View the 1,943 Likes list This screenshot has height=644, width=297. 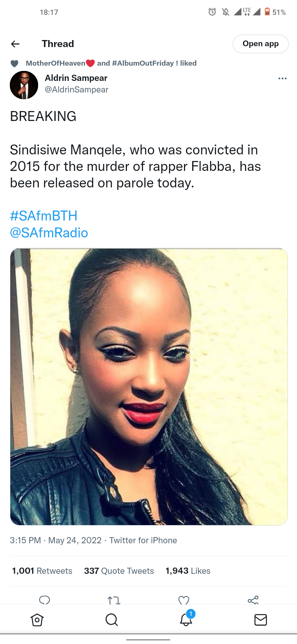(x=188, y=571)
